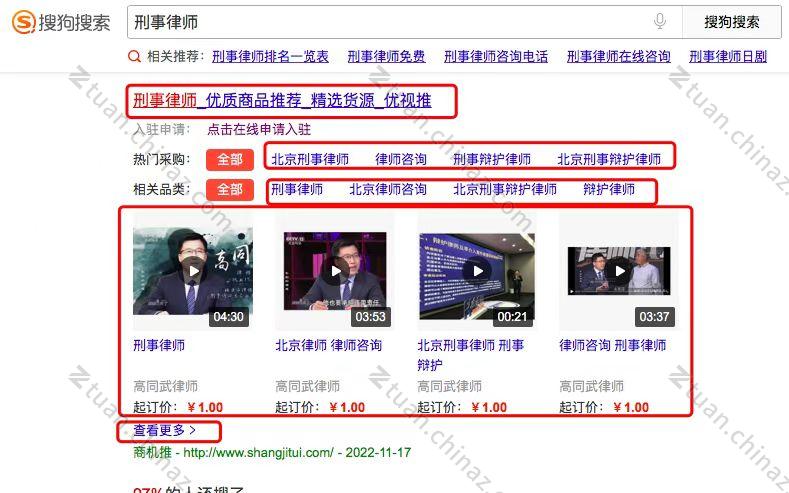The image size is (789, 493).
Task: Click 北京刑事辩护律师 in 热门采购 row
Action: (609, 159)
